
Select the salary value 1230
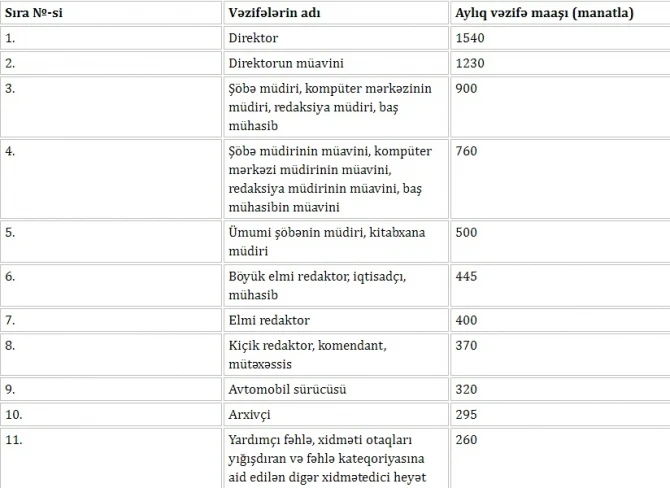click(x=470, y=63)
